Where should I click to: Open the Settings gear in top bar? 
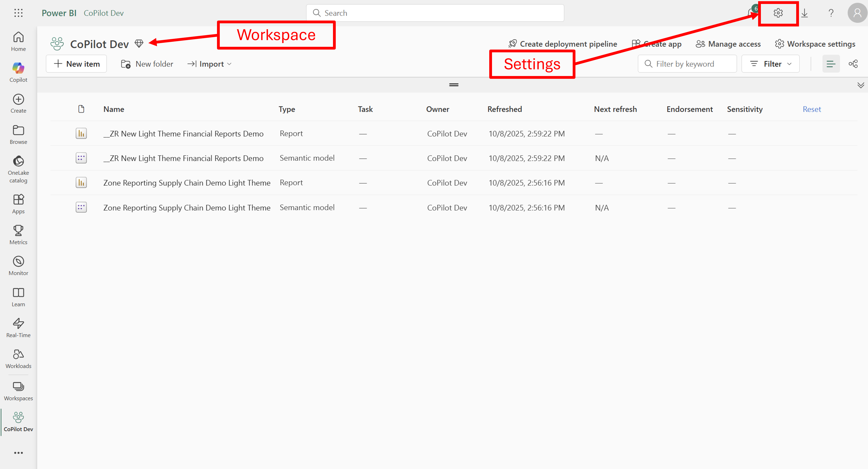[x=778, y=13]
